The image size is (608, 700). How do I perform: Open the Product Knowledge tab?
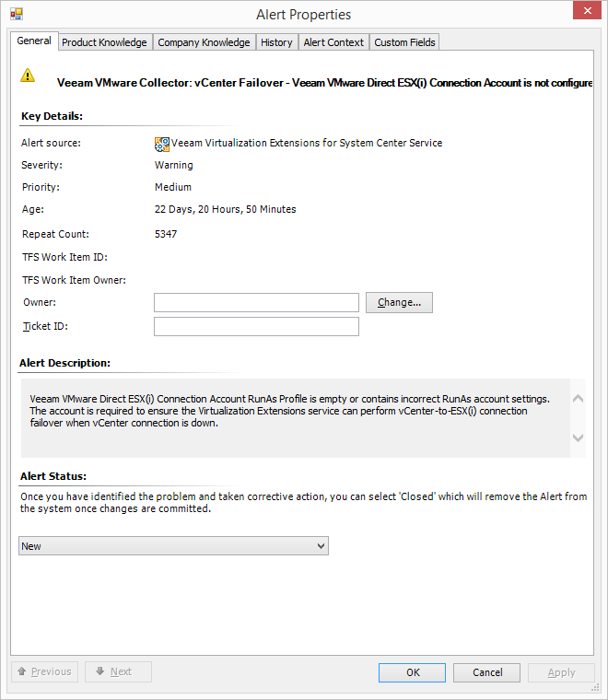click(104, 42)
